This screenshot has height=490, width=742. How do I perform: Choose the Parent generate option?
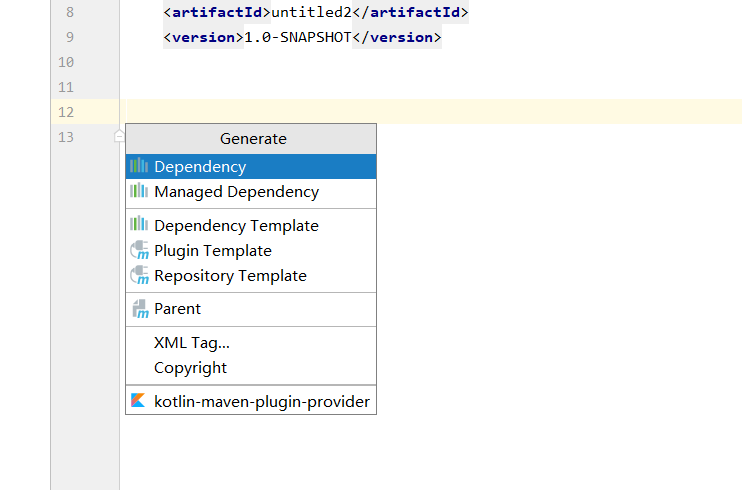[251, 309]
